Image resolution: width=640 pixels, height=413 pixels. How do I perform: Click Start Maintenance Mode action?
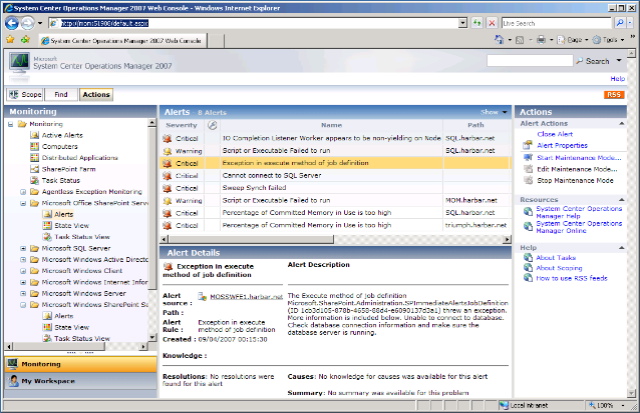click(579, 158)
